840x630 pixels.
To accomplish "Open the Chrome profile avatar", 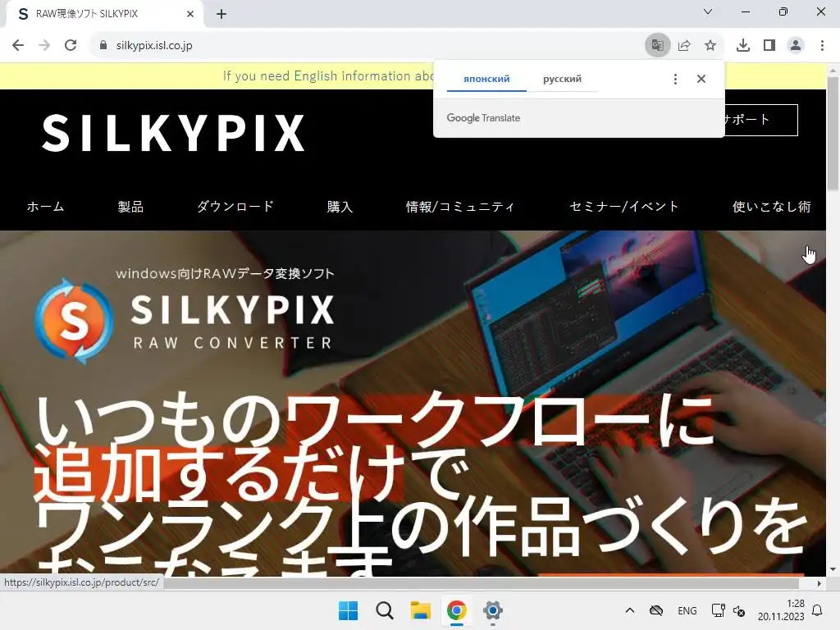I will click(x=796, y=46).
